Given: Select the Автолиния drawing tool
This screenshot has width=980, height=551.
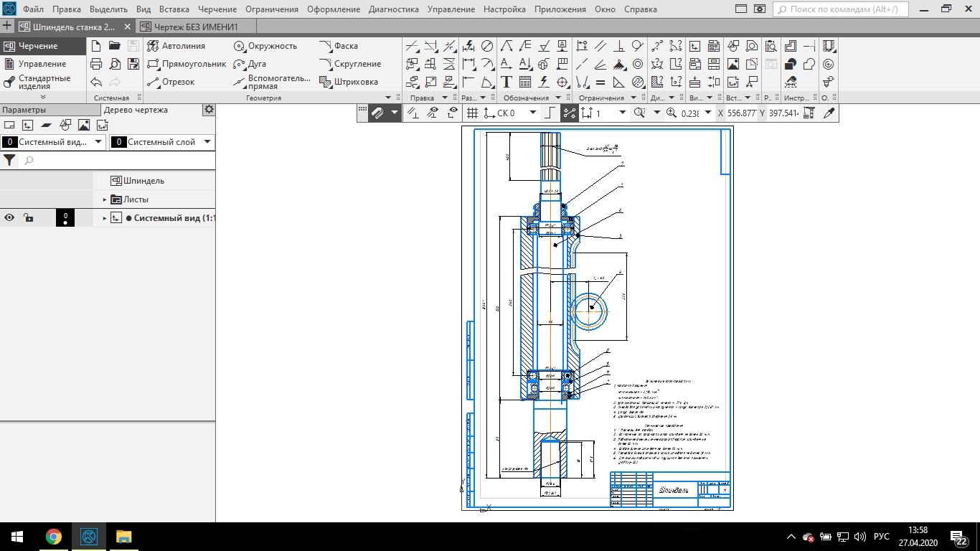Looking at the screenshot, I should click(176, 46).
